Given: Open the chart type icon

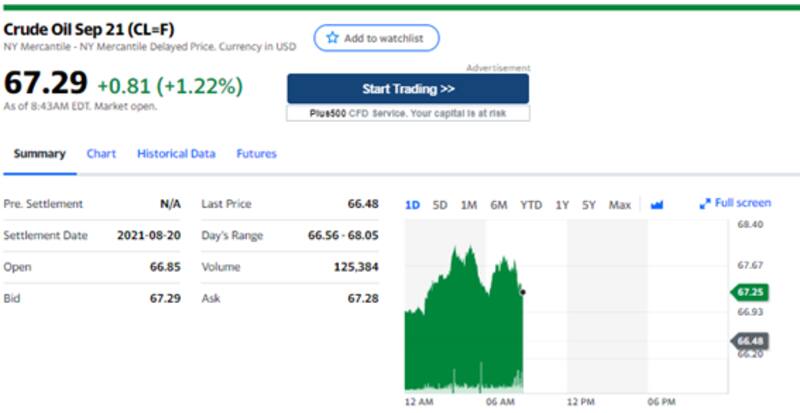Looking at the screenshot, I should [657, 205].
